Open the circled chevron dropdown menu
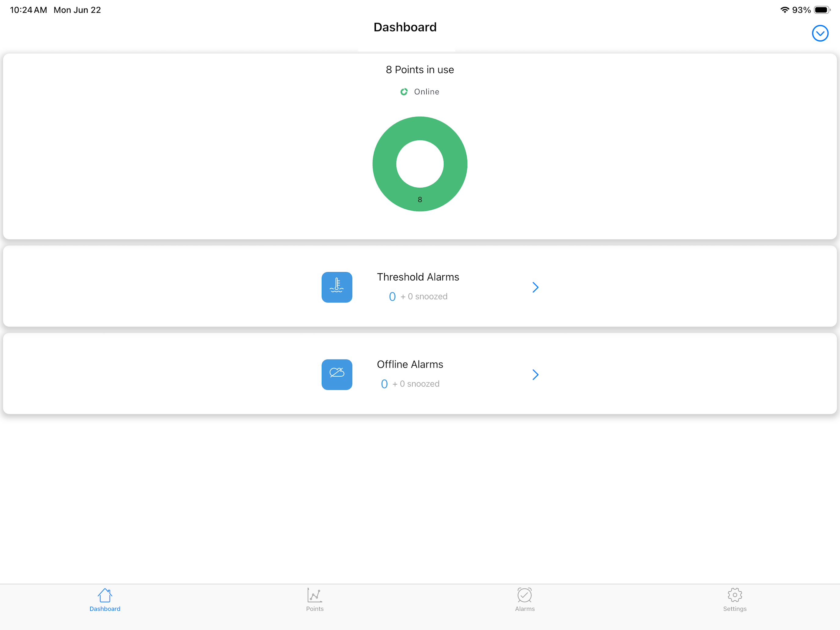 [820, 33]
